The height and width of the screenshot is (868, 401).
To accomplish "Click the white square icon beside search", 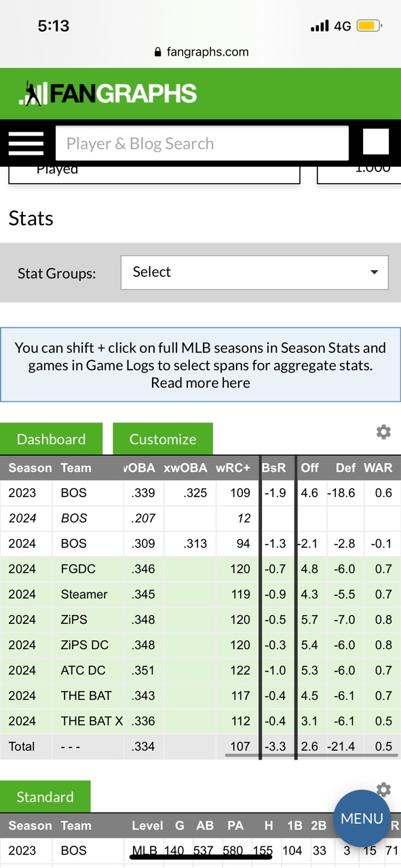I will point(376,142).
